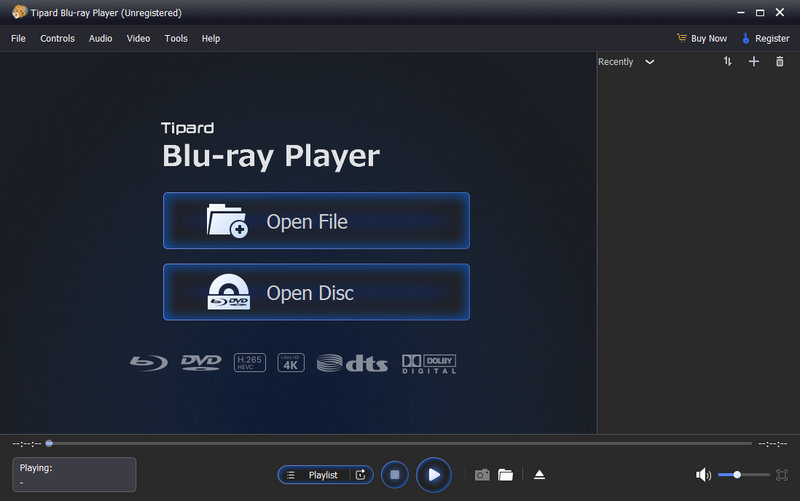The height and width of the screenshot is (501, 800).
Task: Click the Open Disc button
Action: pyautogui.click(x=316, y=292)
